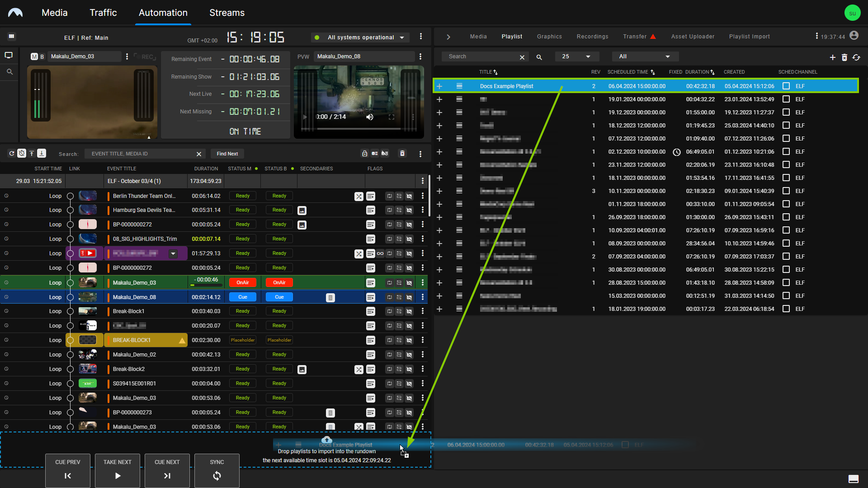Click the scroll-to-top arrow icon above the rundown
Image resolution: width=868 pixels, height=488 pixels.
[x=32, y=154]
